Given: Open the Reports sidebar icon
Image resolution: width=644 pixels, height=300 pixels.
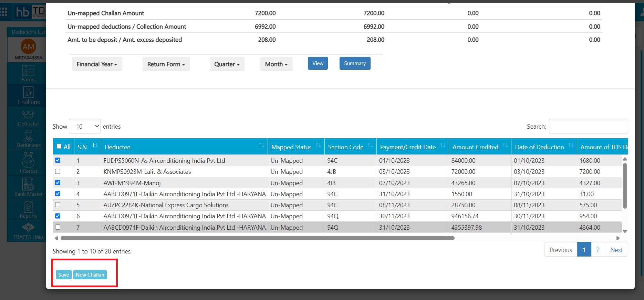Looking at the screenshot, I should coord(28,209).
